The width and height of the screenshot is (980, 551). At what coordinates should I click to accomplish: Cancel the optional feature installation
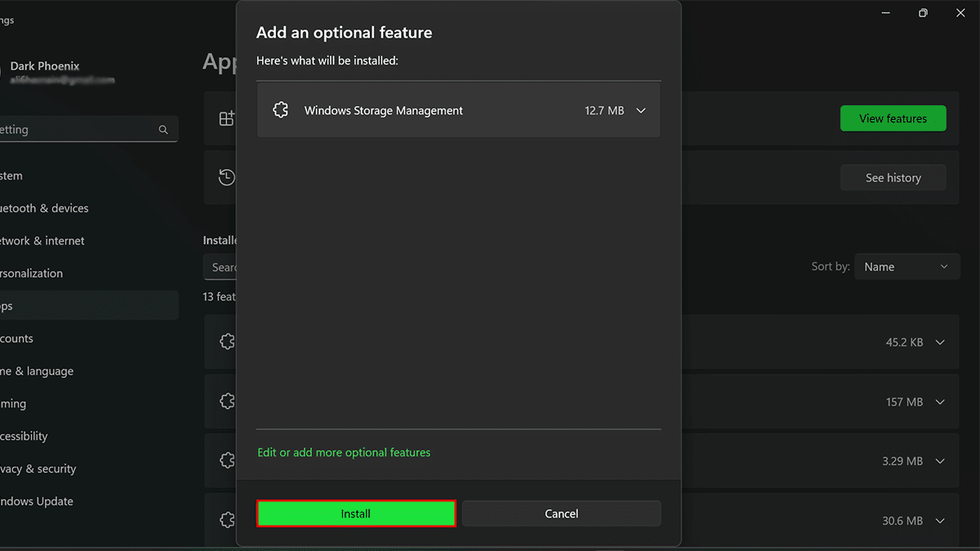(x=561, y=513)
